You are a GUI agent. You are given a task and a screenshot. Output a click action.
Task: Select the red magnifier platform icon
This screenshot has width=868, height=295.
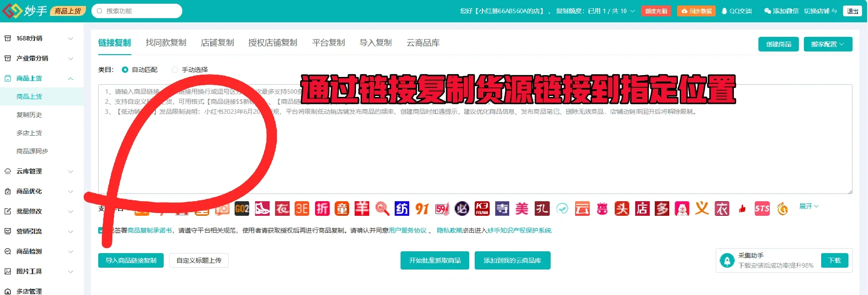pyautogui.click(x=382, y=209)
